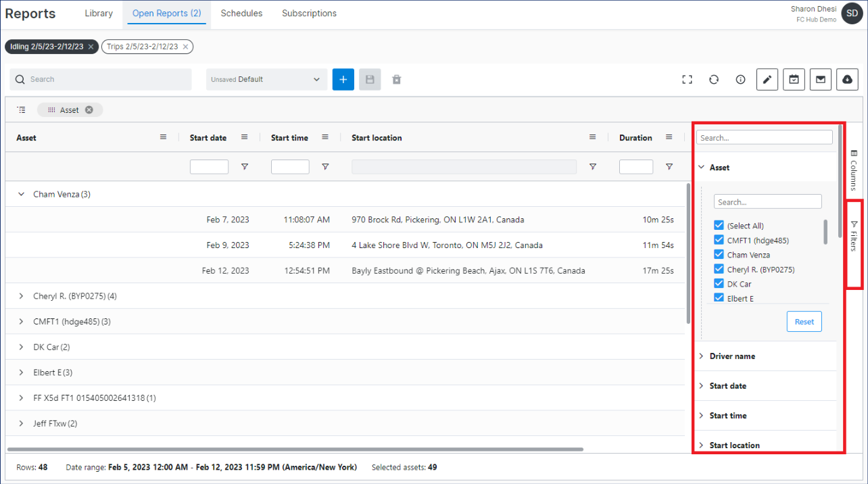Open the Library tab
The width and height of the screenshot is (868, 484).
(x=99, y=14)
